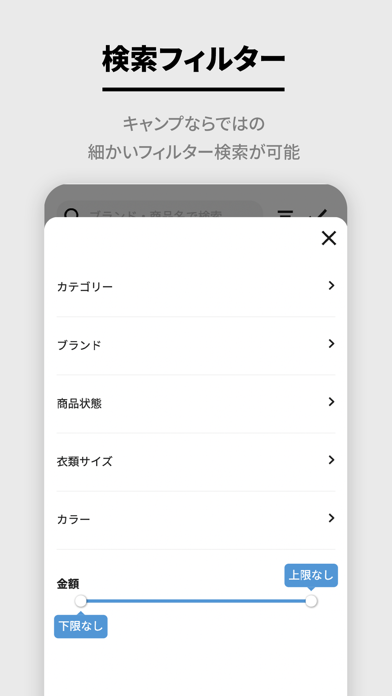Expand ブランド using its chevron arrow
The height and width of the screenshot is (696, 392).
pos(331,344)
